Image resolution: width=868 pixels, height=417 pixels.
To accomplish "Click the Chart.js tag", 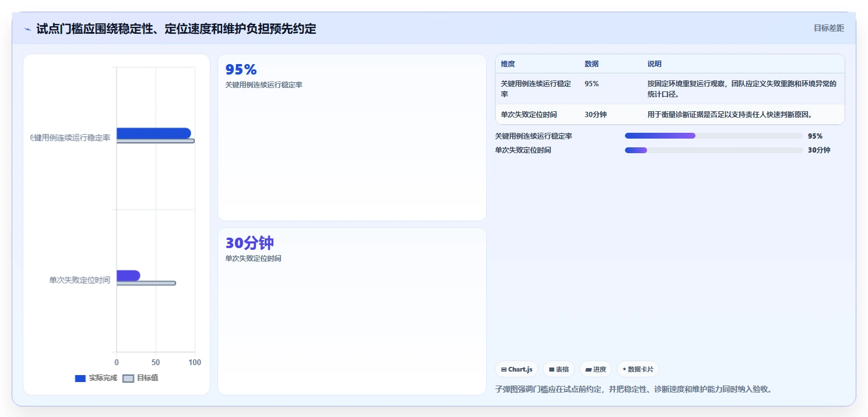I will [x=516, y=369].
